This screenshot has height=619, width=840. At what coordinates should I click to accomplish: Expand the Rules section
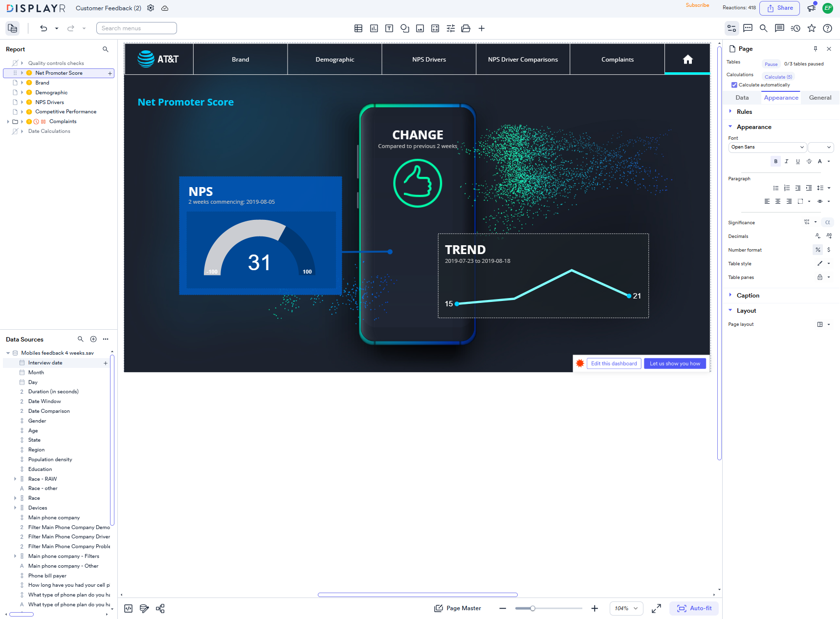coord(744,112)
